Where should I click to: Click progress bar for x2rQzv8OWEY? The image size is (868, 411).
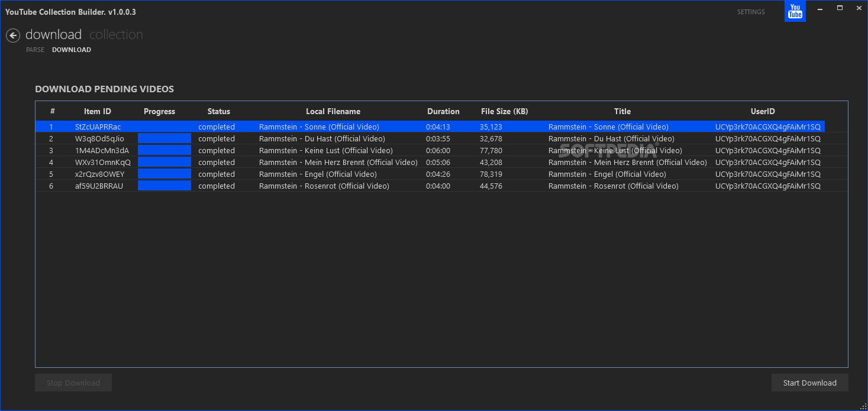(164, 174)
